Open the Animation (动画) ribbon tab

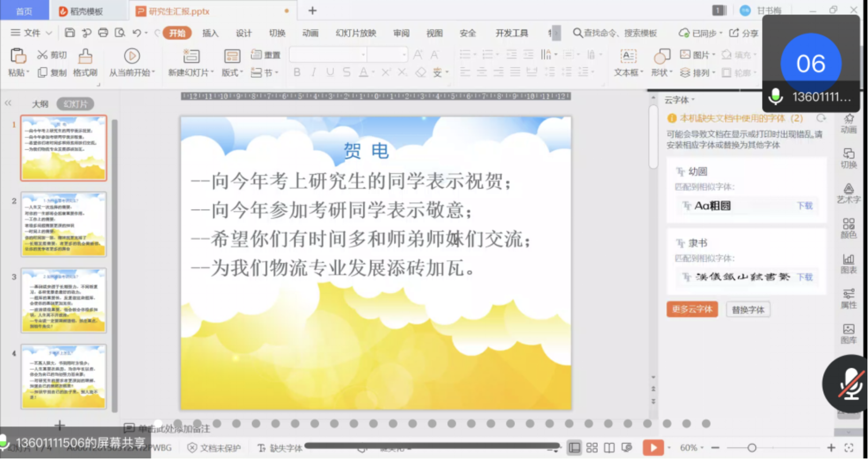point(310,33)
